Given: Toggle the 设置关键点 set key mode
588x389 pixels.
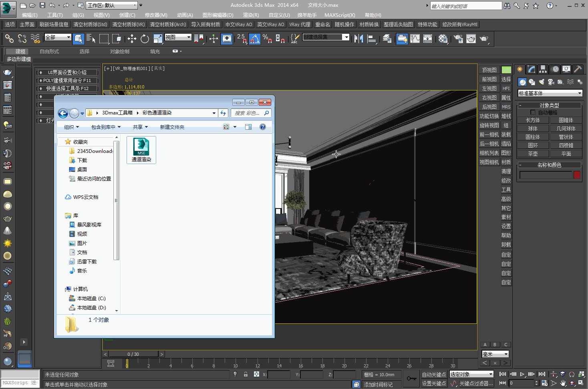Looking at the screenshot, I should [x=434, y=383].
